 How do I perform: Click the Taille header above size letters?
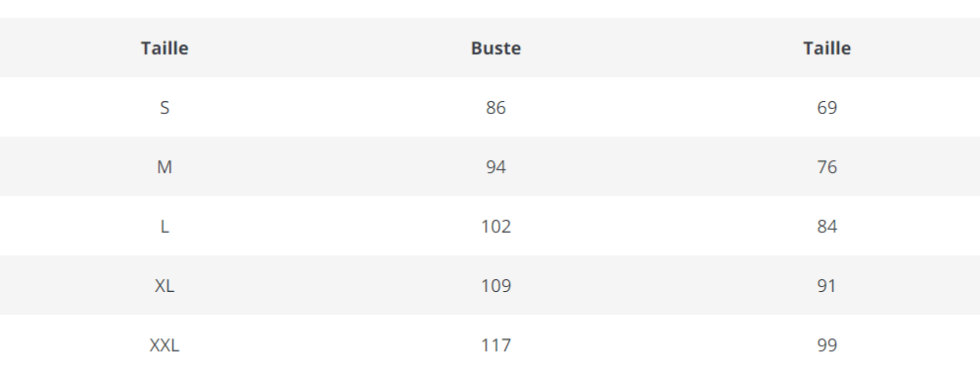(164, 49)
